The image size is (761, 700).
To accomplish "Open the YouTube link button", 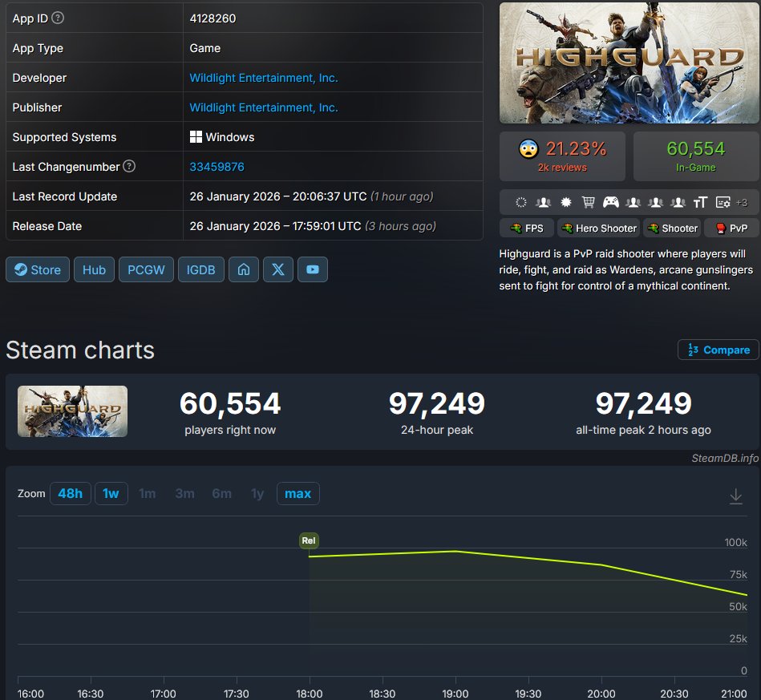I will pyautogui.click(x=313, y=269).
